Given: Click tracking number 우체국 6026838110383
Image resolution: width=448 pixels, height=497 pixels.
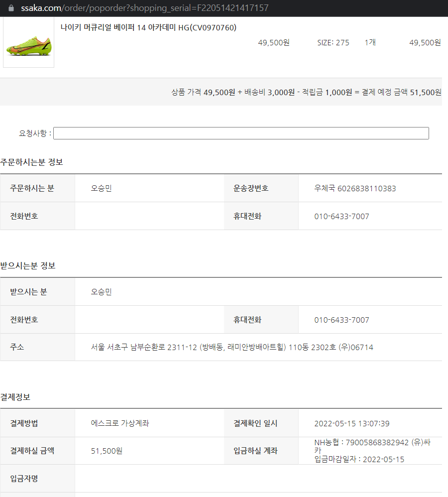Looking at the screenshot, I should (355, 189).
